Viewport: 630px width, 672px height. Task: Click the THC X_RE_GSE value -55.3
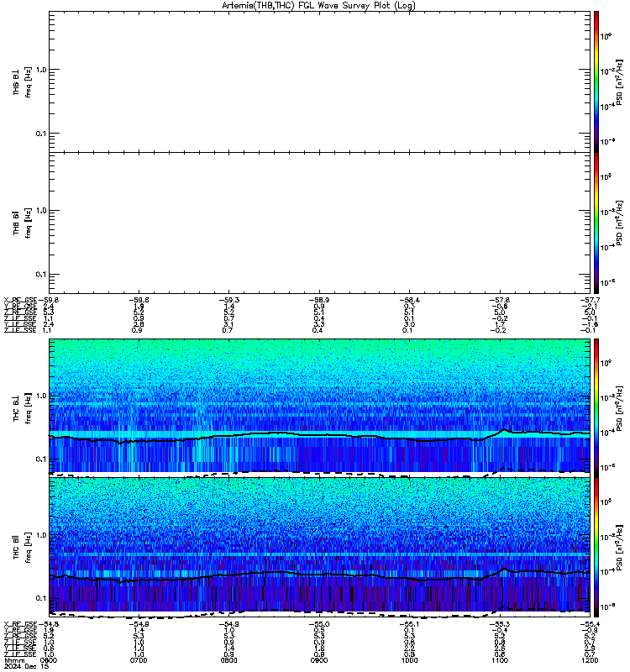click(x=499, y=624)
